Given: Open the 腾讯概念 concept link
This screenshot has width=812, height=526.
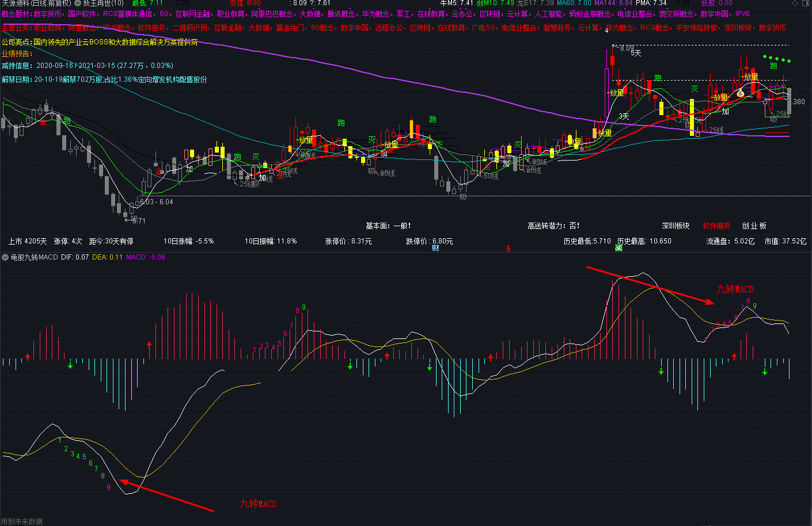Looking at the screenshot, I should [x=342, y=14].
